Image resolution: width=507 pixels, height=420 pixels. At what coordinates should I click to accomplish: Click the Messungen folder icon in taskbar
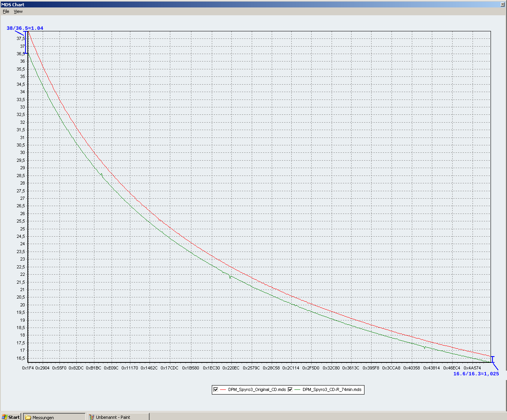click(28, 417)
